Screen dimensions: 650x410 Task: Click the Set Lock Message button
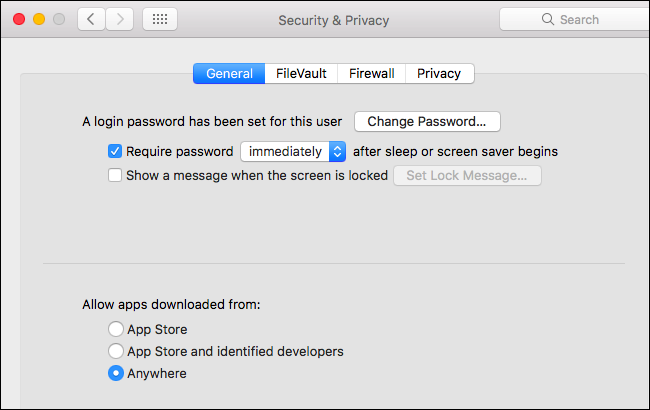[x=467, y=176]
